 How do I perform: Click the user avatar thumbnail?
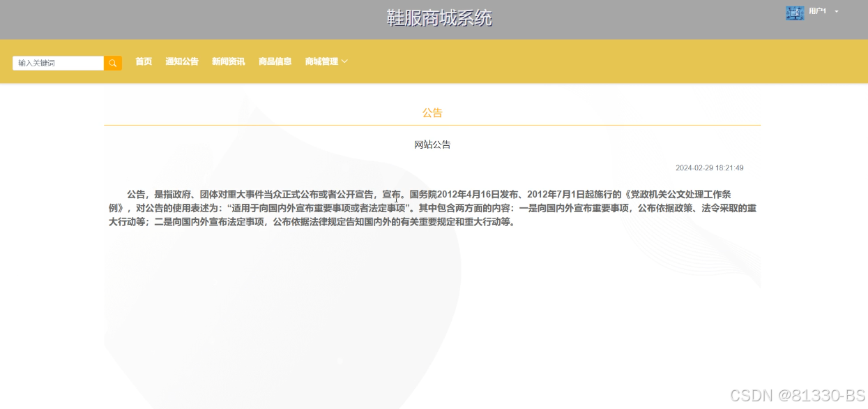795,13
